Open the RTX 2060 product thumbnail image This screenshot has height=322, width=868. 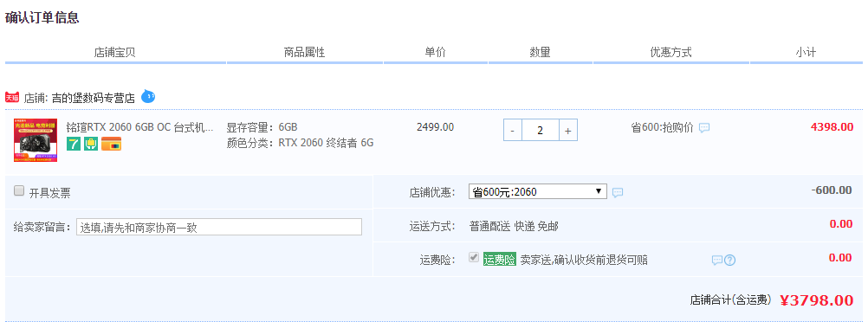36,140
